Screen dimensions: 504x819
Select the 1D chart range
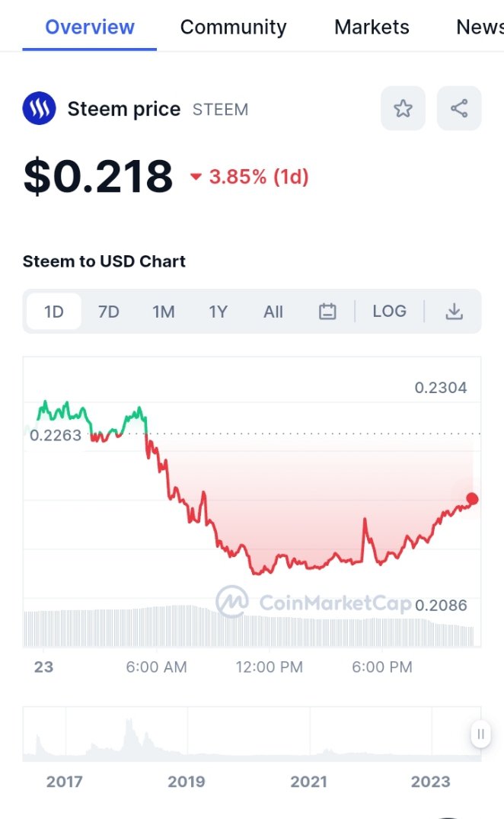(x=54, y=312)
